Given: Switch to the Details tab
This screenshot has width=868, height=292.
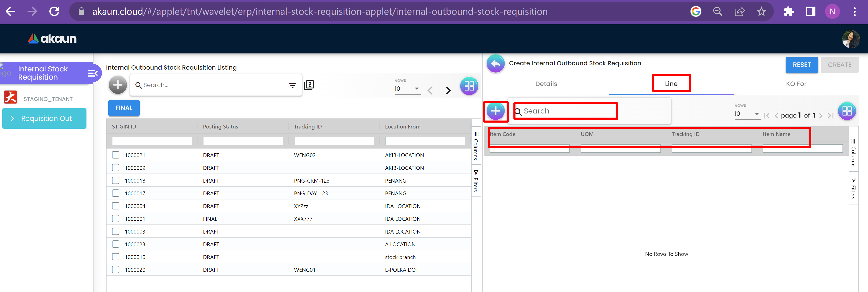Looking at the screenshot, I should point(546,84).
